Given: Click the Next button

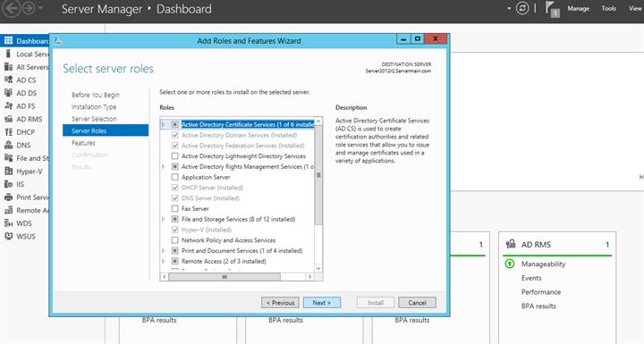Looking at the screenshot, I should tap(322, 303).
